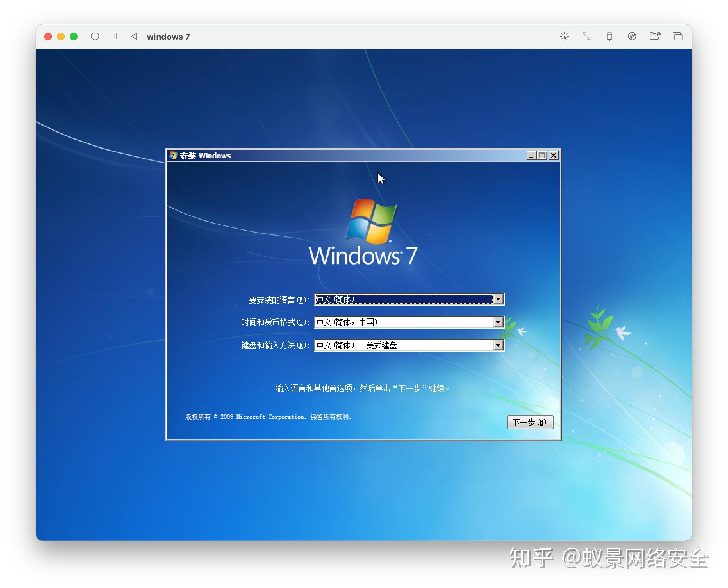Open the shared folder icon
This screenshot has width=728, height=588.
[x=655, y=36]
